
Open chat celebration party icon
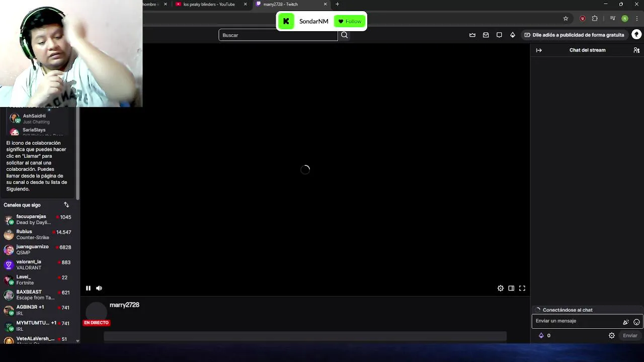626,322
